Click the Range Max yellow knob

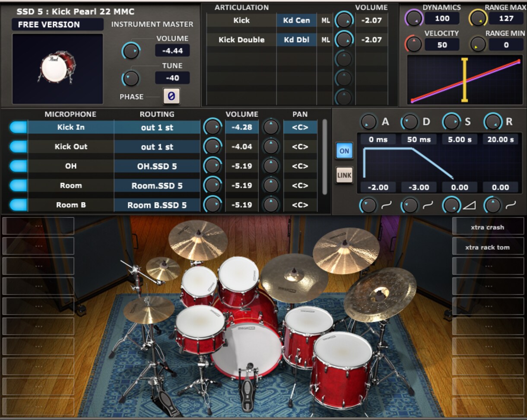point(478,18)
